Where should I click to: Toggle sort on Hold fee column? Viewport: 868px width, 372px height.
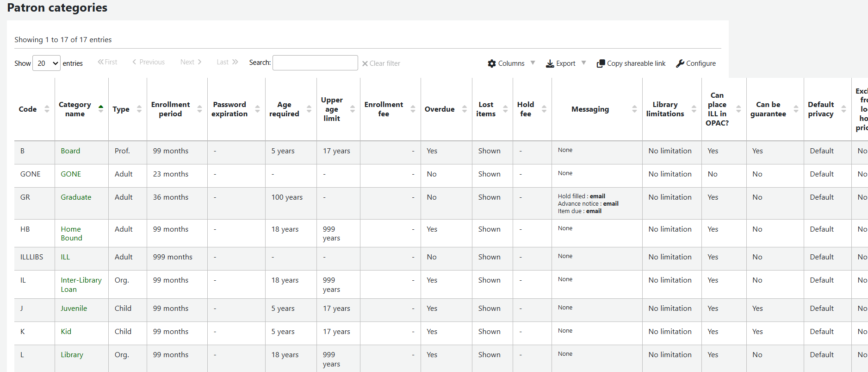click(x=544, y=109)
